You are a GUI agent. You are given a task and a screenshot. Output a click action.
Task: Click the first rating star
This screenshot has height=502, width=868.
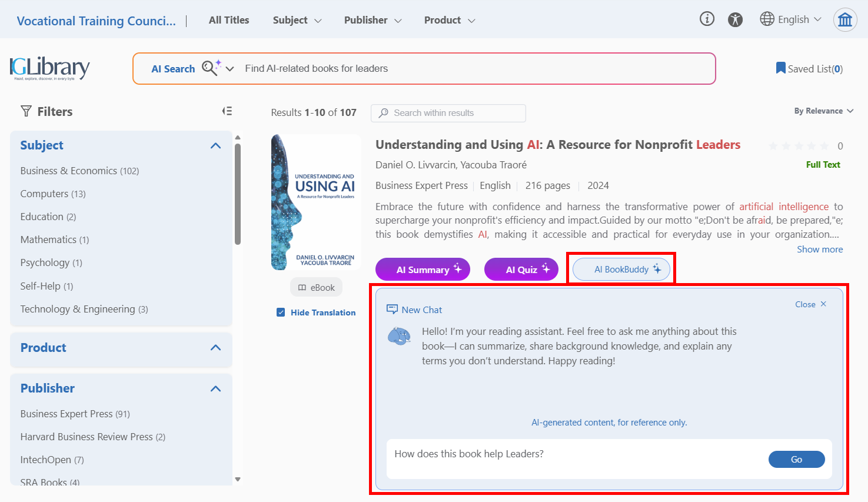(x=773, y=146)
